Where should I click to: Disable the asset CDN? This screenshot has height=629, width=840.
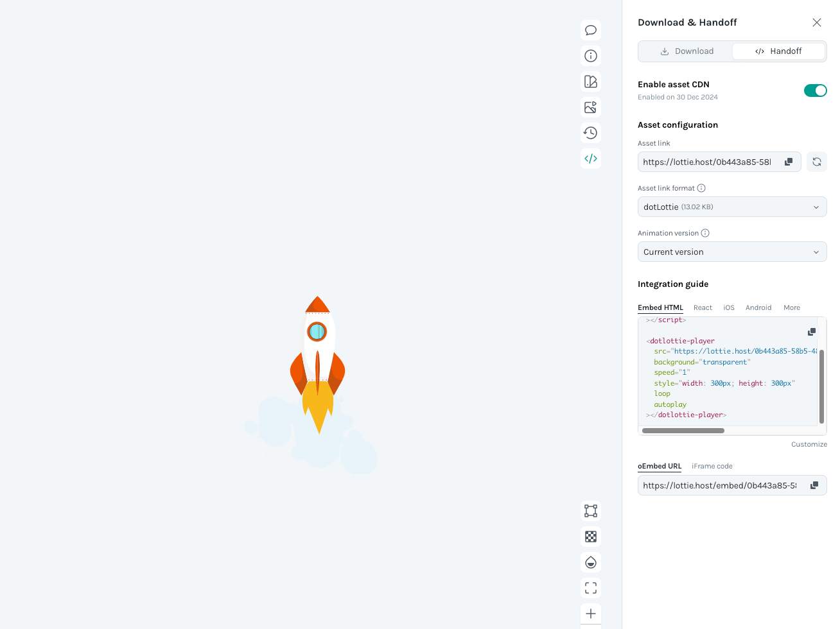pos(816,90)
